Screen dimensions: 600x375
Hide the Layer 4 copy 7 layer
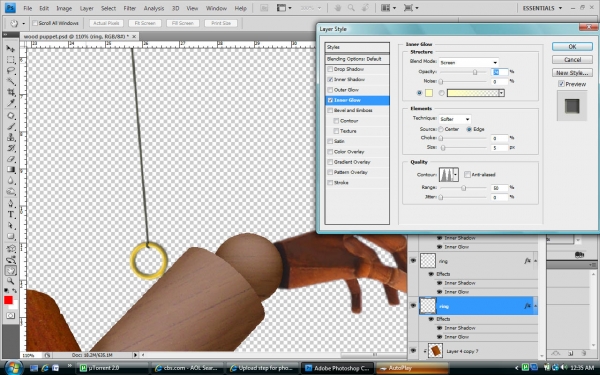413,351
